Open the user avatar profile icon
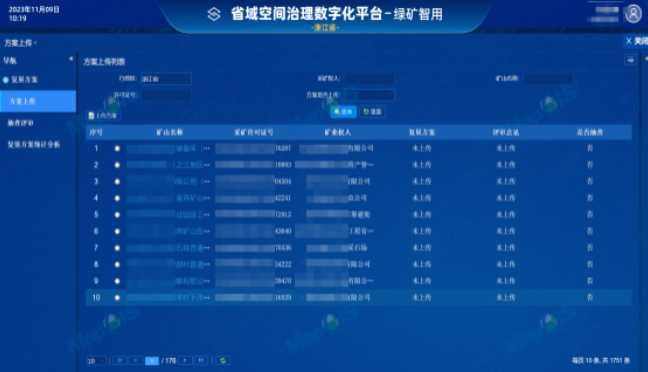 (633, 14)
